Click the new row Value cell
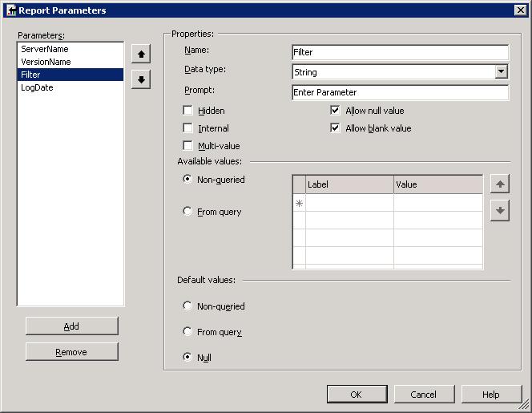This screenshot has height=413, width=532. pyautogui.click(x=438, y=203)
